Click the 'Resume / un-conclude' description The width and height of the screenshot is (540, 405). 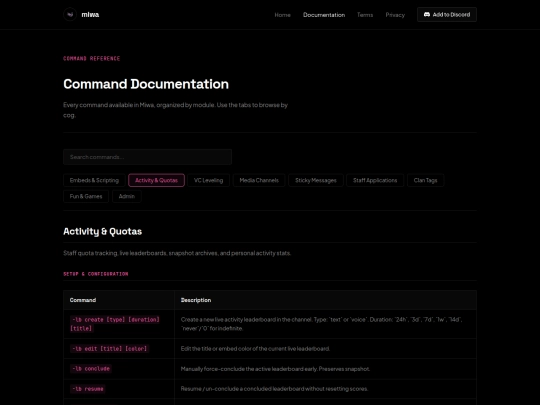tap(274, 389)
